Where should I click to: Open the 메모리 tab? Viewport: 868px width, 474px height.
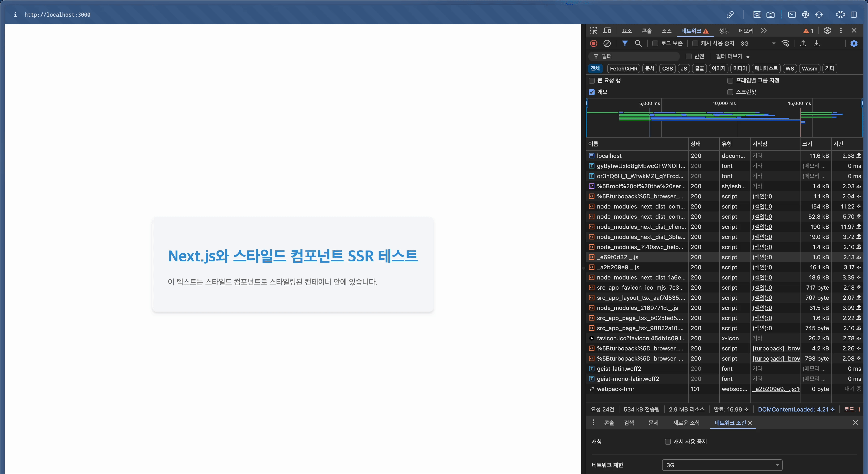pyautogui.click(x=746, y=31)
